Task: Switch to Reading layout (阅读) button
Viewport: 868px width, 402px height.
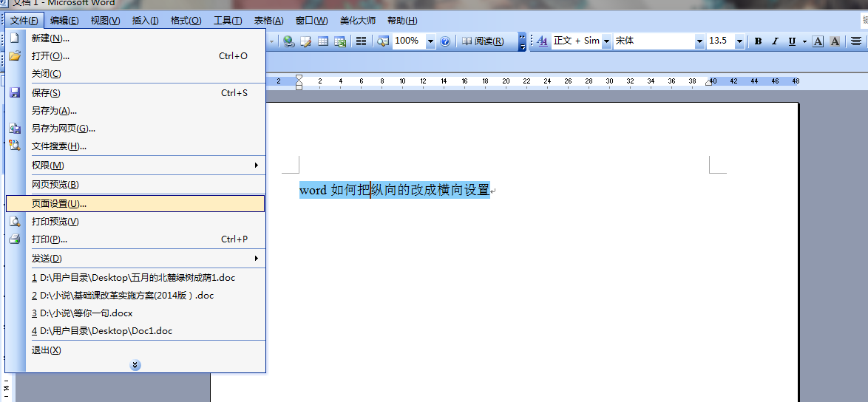Action: point(483,41)
